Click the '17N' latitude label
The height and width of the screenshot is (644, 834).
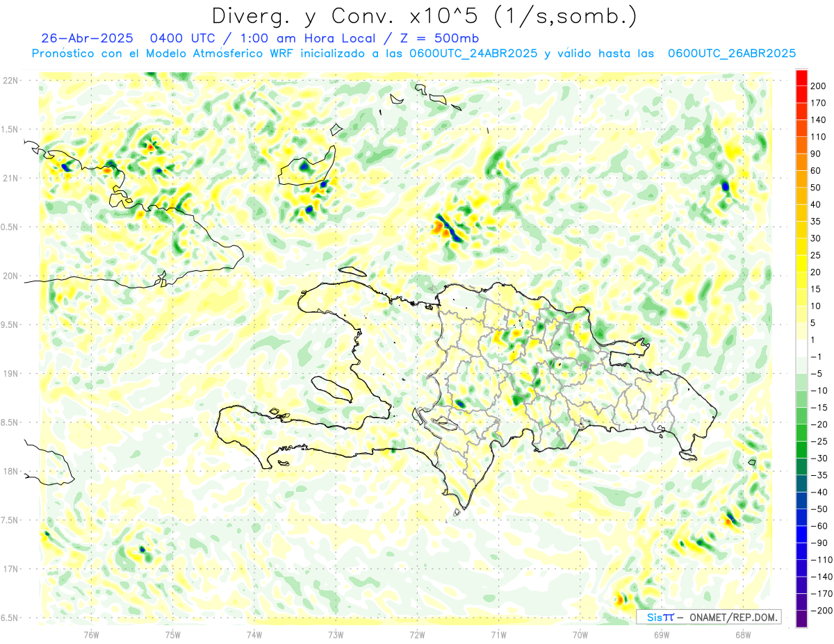(11, 569)
